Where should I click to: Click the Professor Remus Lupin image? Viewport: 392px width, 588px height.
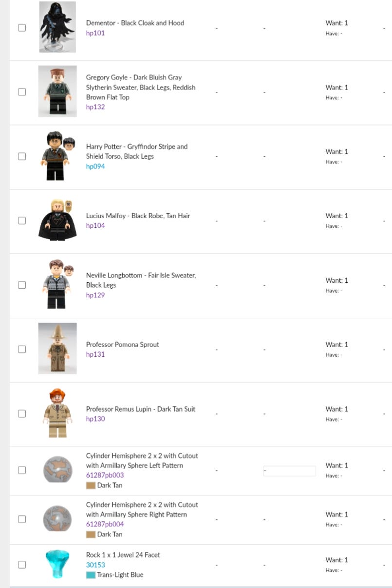[x=57, y=413]
